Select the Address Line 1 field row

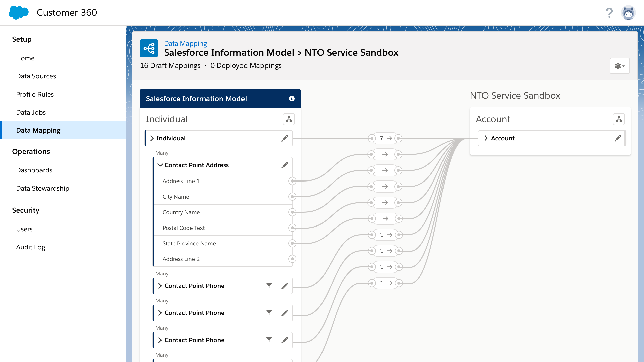[223, 181]
